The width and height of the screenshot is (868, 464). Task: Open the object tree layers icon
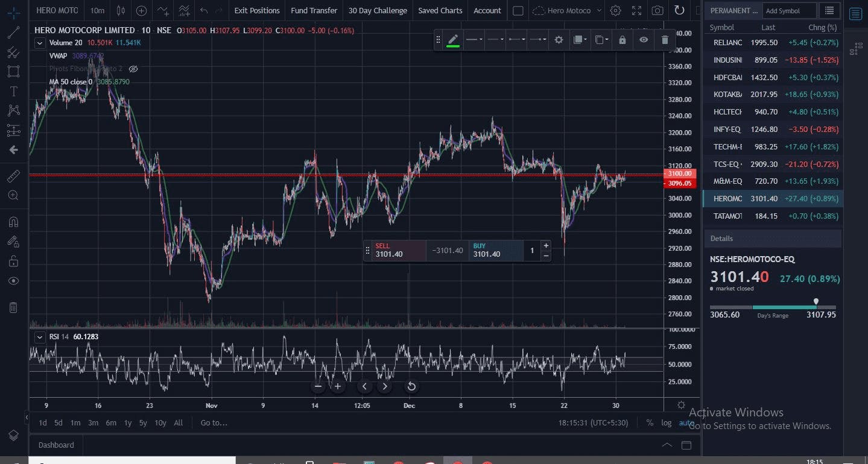tap(13, 435)
